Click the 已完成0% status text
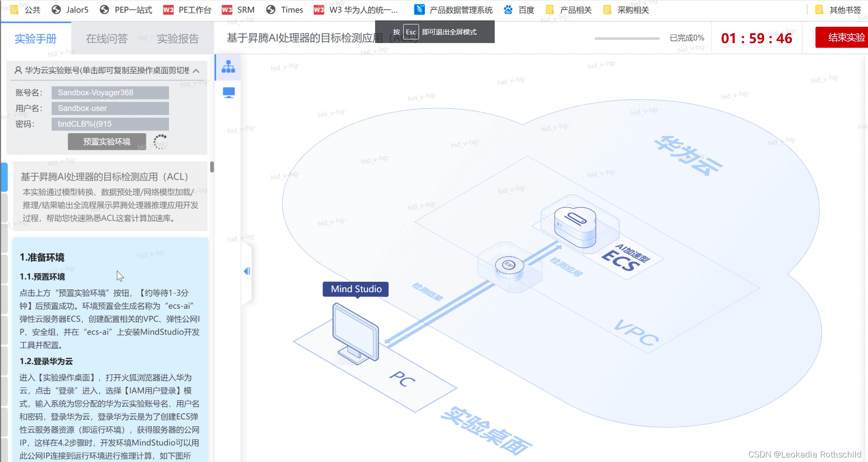This screenshot has height=462, width=868. [687, 38]
